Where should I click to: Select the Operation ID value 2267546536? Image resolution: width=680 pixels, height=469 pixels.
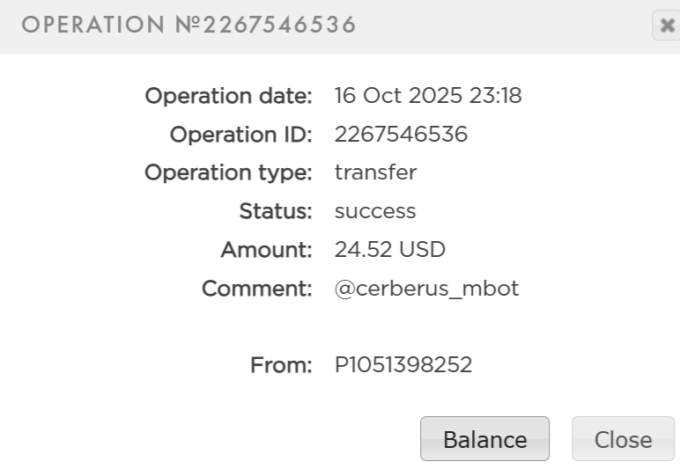pos(401,134)
